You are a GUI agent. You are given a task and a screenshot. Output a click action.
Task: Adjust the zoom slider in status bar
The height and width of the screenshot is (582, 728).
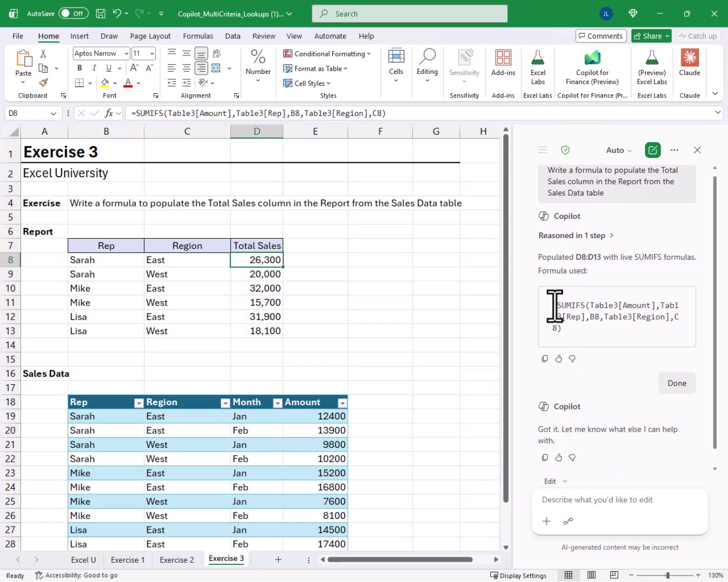pos(667,575)
